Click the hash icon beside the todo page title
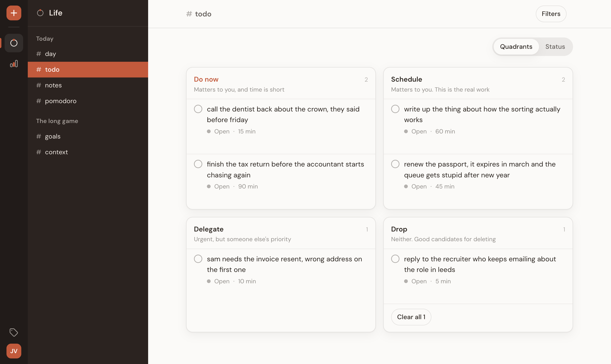The image size is (611, 364). (x=189, y=14)
